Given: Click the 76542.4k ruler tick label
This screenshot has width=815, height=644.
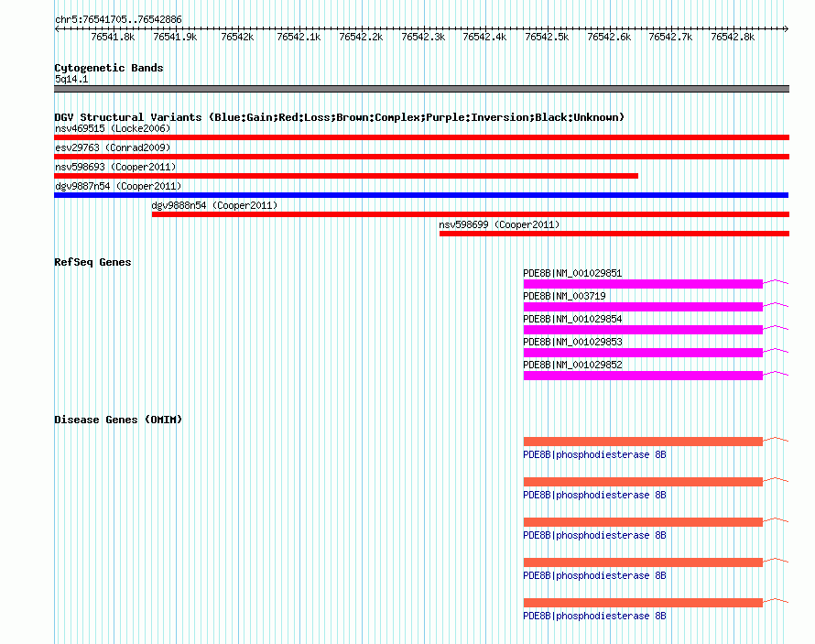Looking at the screenshot, I should (x=484, y=37).
